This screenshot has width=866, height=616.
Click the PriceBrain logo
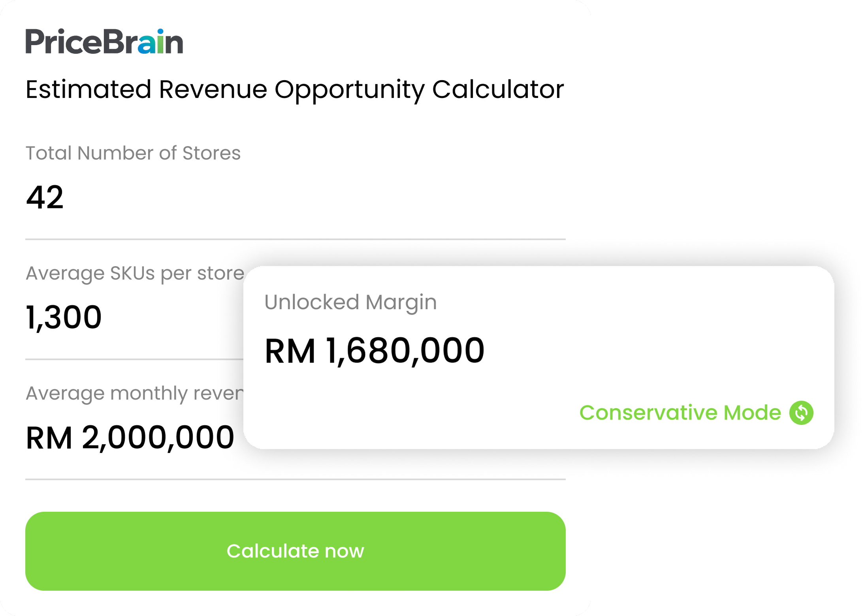tap(104, 41)
